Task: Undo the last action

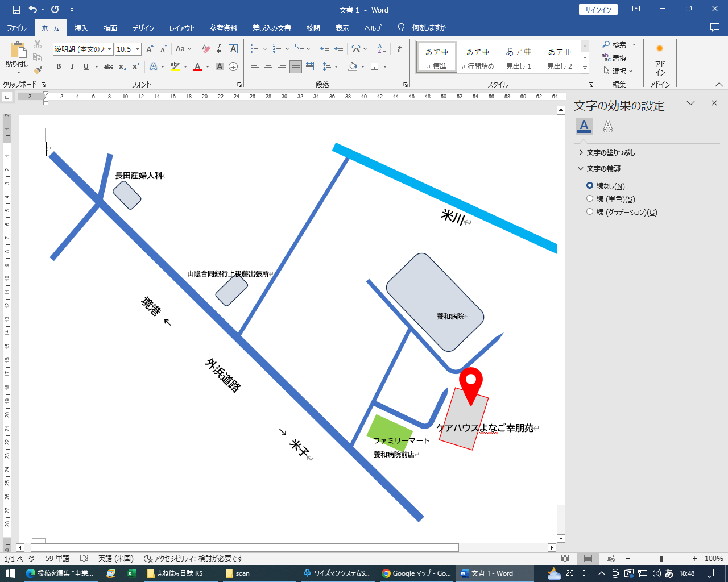Action: click(x=33, y=10)
